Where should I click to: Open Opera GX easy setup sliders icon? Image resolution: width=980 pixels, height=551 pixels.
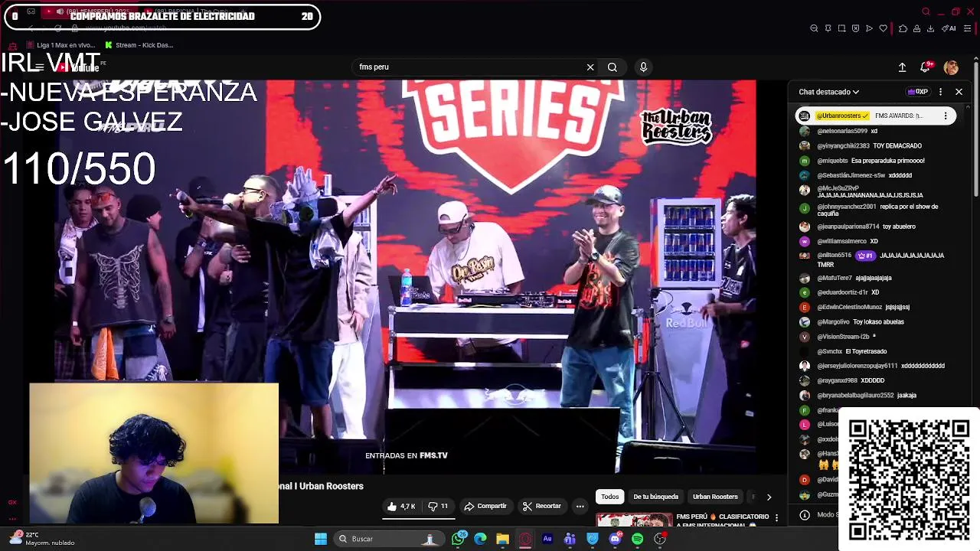(968, 28)
